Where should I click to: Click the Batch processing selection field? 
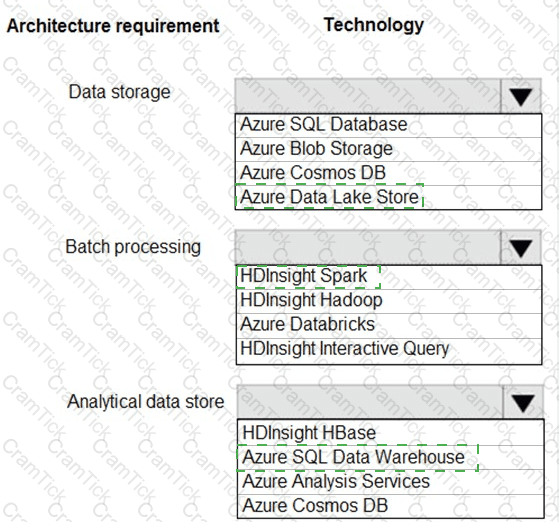368,247
